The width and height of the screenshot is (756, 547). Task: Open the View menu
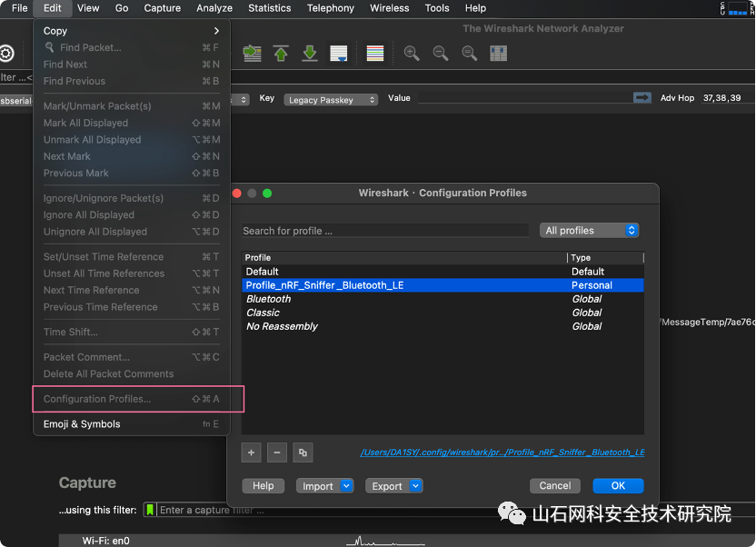pyautogui.click(x=88, y=8)
